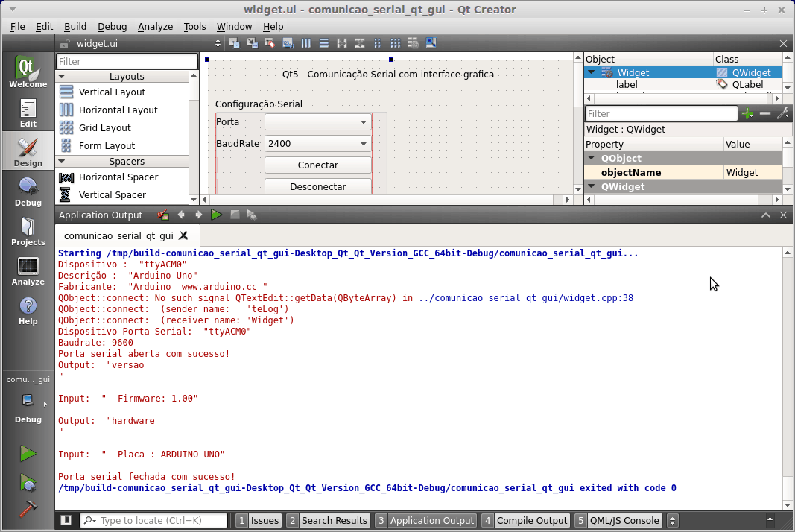Screen dimensions: 795x532
Task: Open the Analyze menu
Action: pos(155,26)
